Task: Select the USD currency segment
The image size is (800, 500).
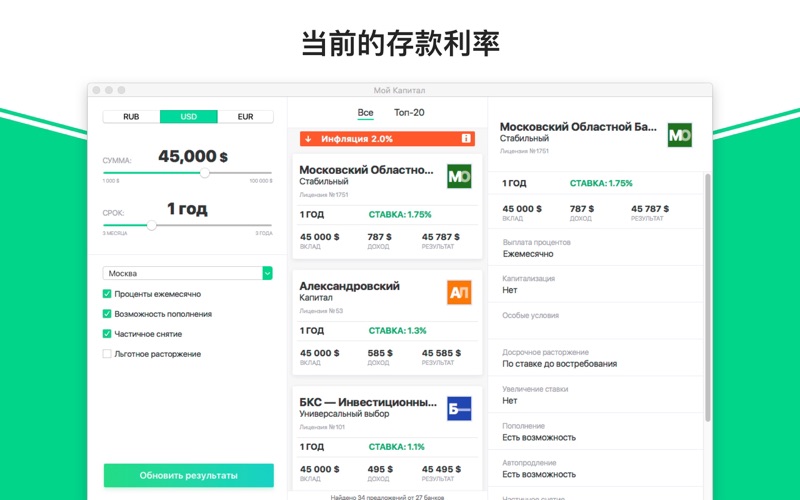Action: (189, 116)
